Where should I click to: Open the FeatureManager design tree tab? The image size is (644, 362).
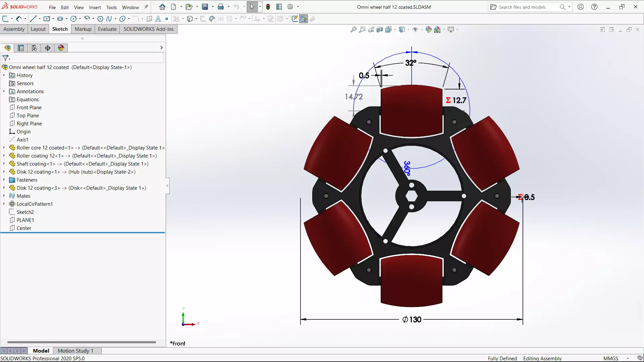[7, 48]
